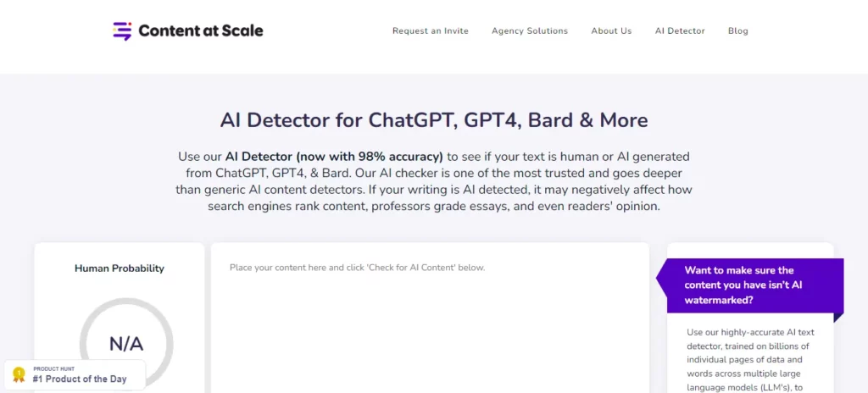This screenshot has height=393, width=868.
Task: Visit the Blog from the header
Action: [x=738, y=31]
